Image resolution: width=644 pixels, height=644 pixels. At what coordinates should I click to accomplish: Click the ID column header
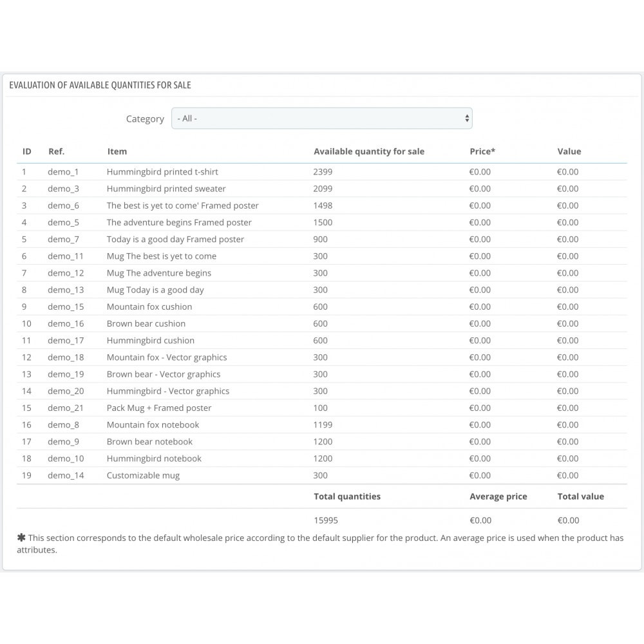[27, 151]
